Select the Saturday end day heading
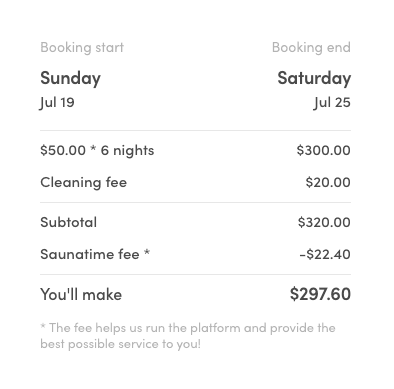The image size is (394, 389). [314, 78]
